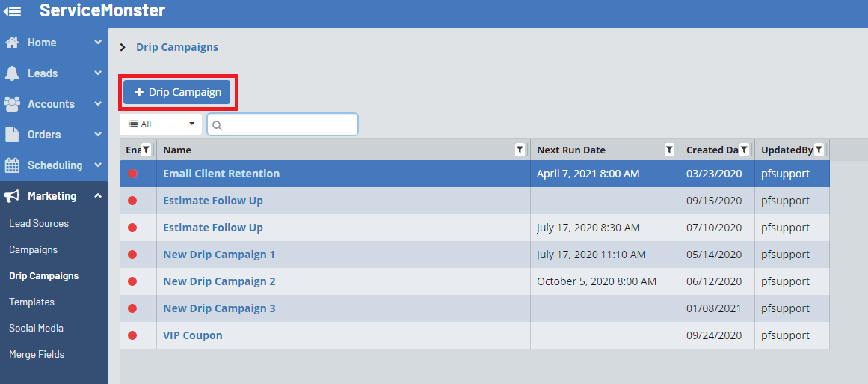The image size is (868, 384).
Task: Toggle red enabled dot for VIP Coupon
Action: 132,335
